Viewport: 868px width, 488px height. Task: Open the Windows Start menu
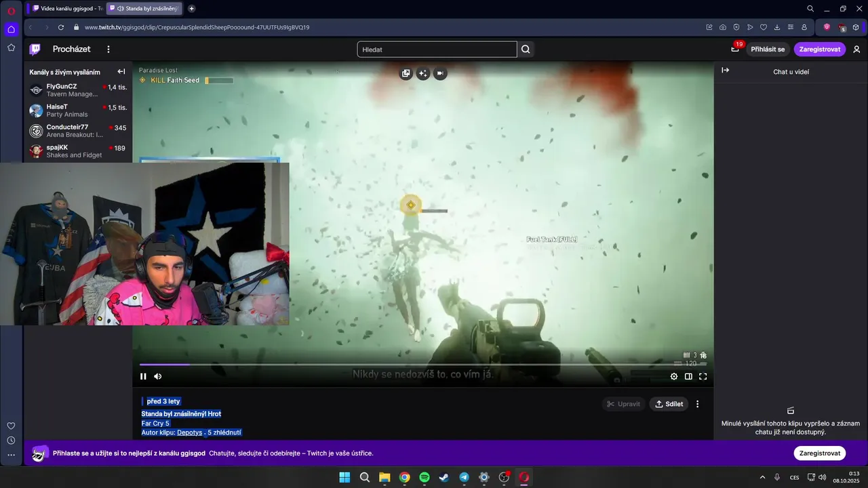(x=344, y=477)
